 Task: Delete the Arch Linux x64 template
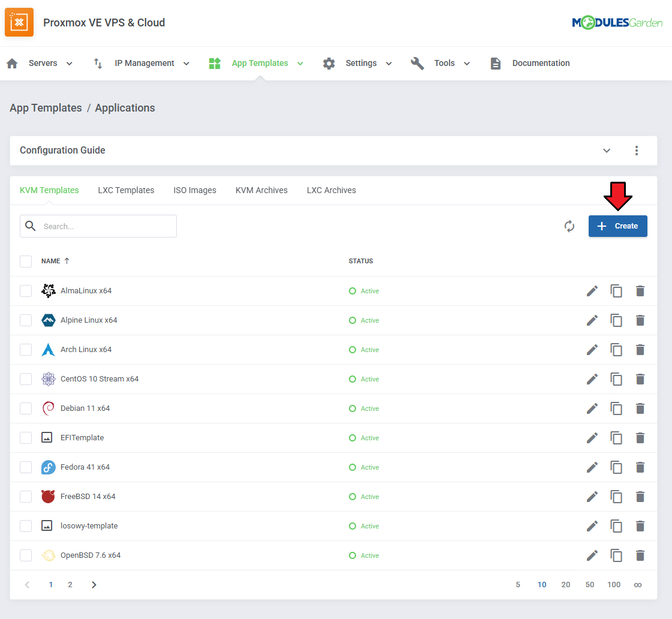pos(640,350)
